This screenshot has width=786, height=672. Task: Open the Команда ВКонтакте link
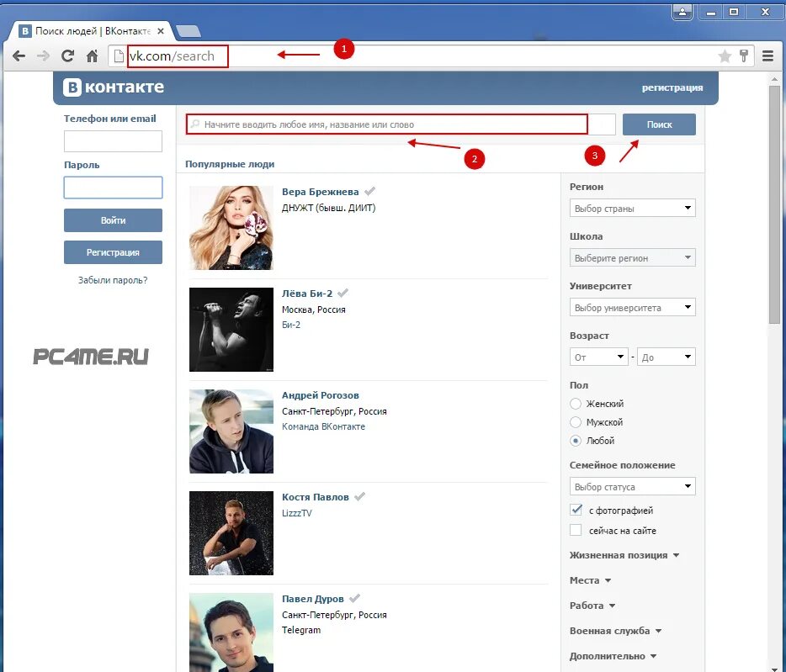323,426
